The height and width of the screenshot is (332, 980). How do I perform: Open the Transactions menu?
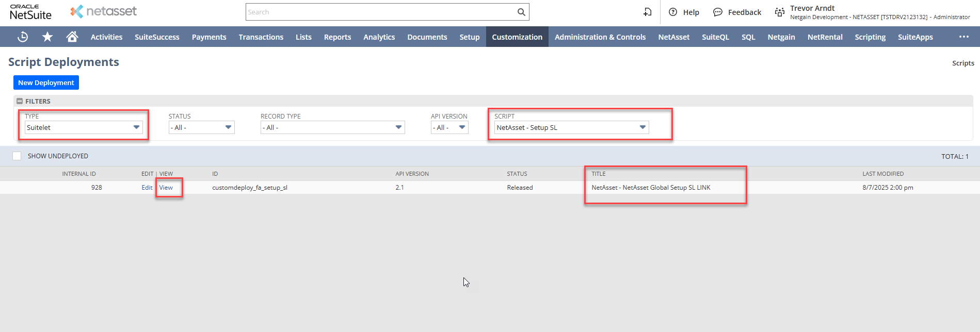(x=261, y=37)
